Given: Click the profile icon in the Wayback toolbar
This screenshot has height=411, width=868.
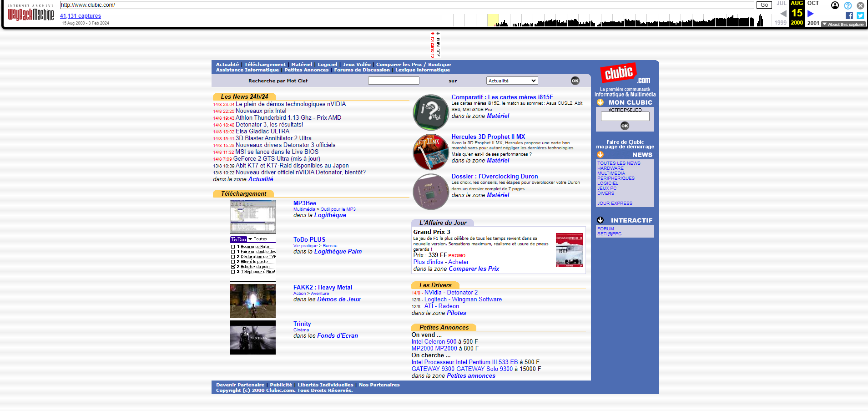Looking at the screenshot, I should coord(835,5).
